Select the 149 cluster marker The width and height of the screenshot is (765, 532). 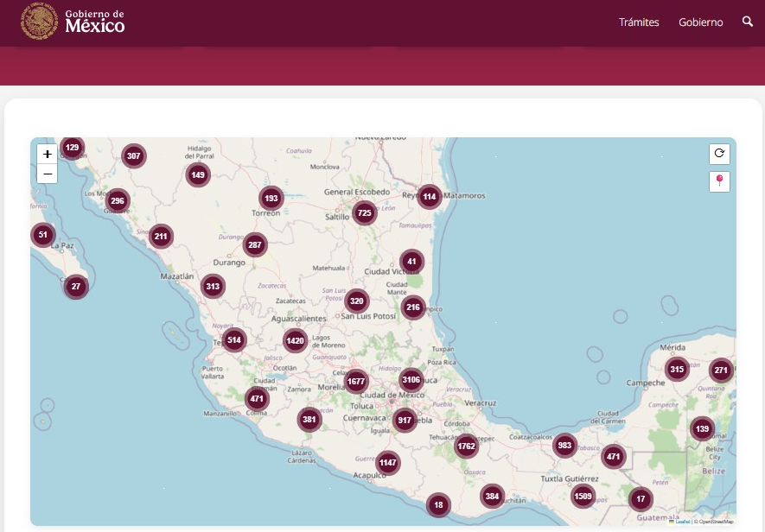198,174
